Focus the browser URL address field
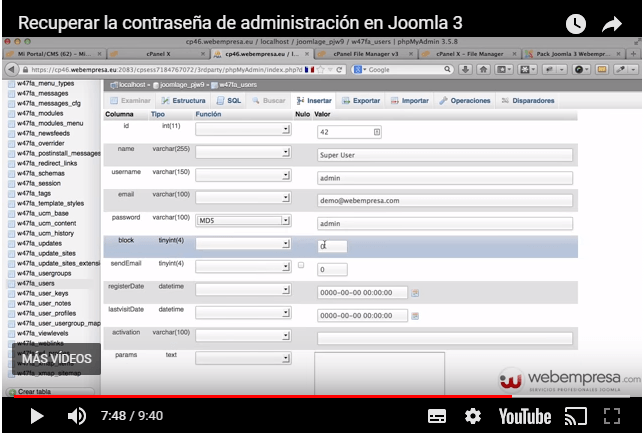Image resolution: width=644 pixels, height=433 pixels. coord(166,70)
